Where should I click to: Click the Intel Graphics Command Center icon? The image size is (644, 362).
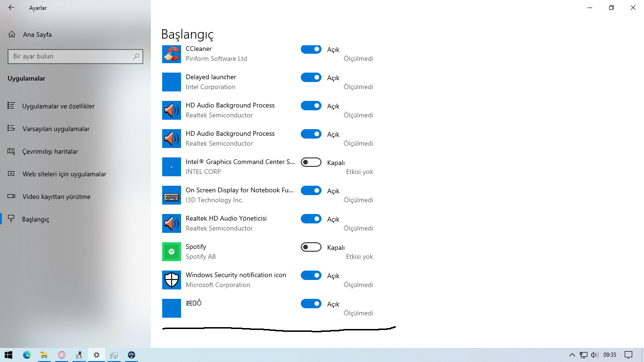pyautogui.click(x=172, y=167)
